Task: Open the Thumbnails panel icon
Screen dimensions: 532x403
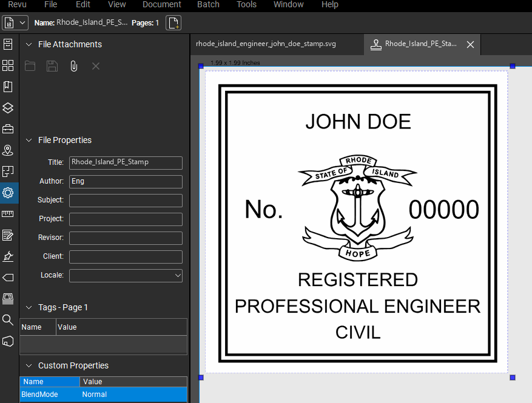Action: [8, 65]
